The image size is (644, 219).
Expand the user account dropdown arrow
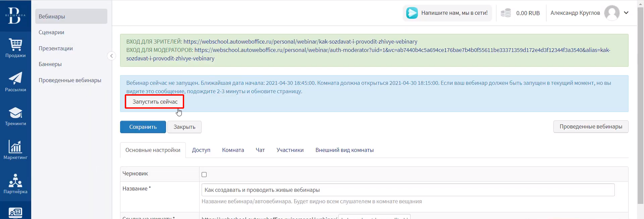[x=626, y=13]
